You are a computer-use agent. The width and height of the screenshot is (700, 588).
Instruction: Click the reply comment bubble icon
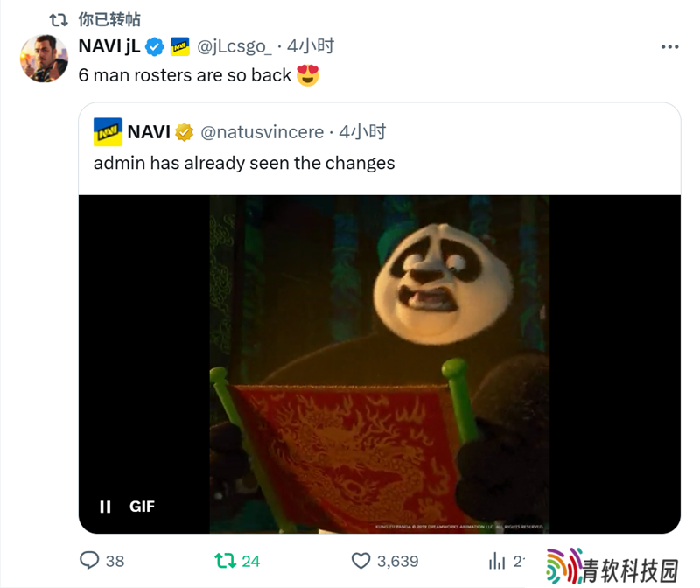pyautogui.click(x=89, y=560)
